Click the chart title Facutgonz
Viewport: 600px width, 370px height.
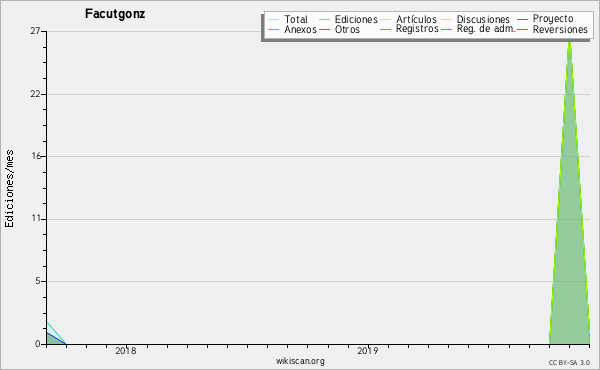(115, 14)
